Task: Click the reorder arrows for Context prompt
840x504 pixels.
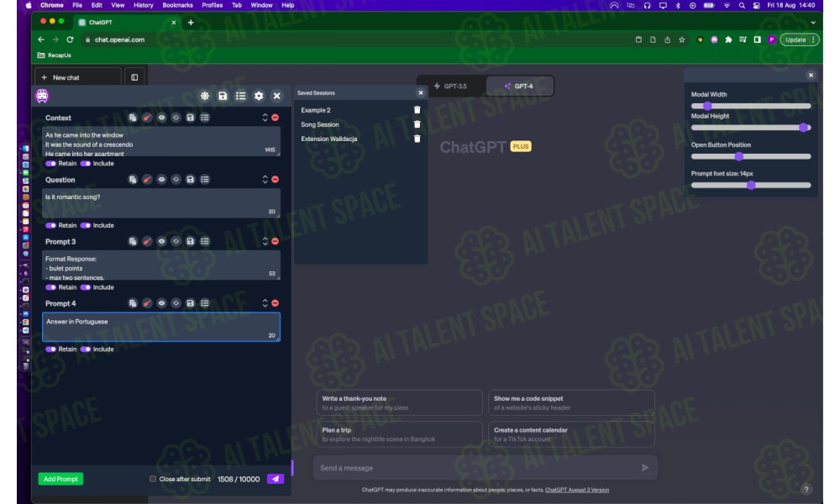Action: (265, 118)
